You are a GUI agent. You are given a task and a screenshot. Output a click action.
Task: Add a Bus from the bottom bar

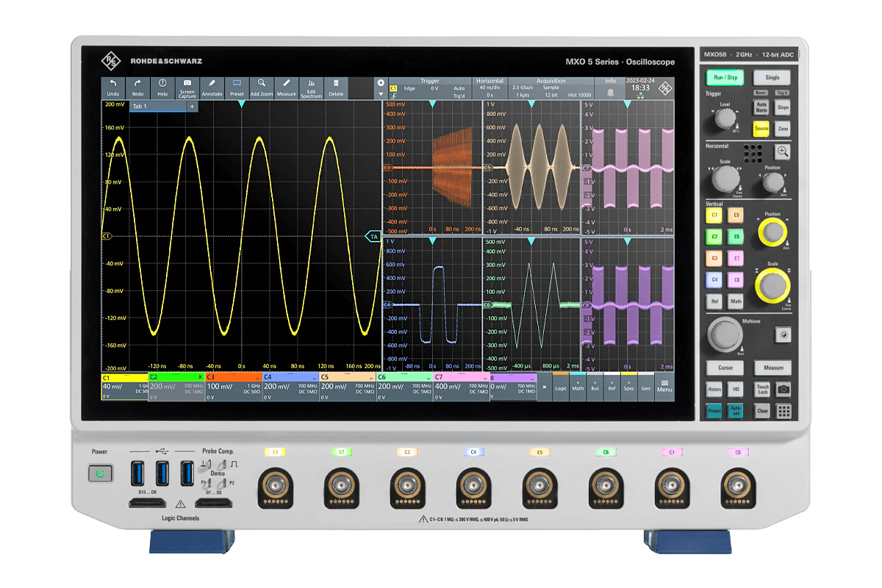595,385
